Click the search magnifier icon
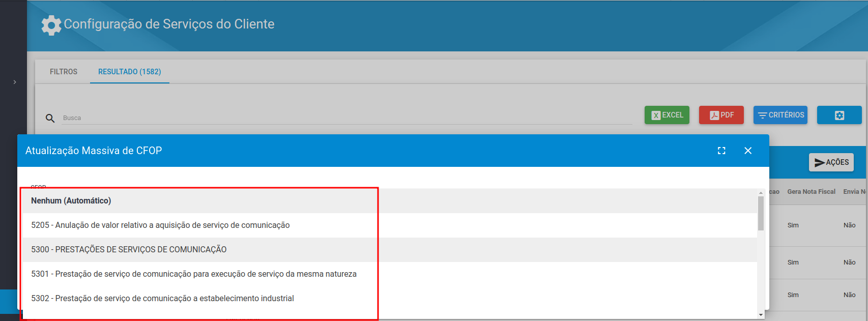Image resolution: width=868 pixels, height=321 pixels. (x=50, y=118)
